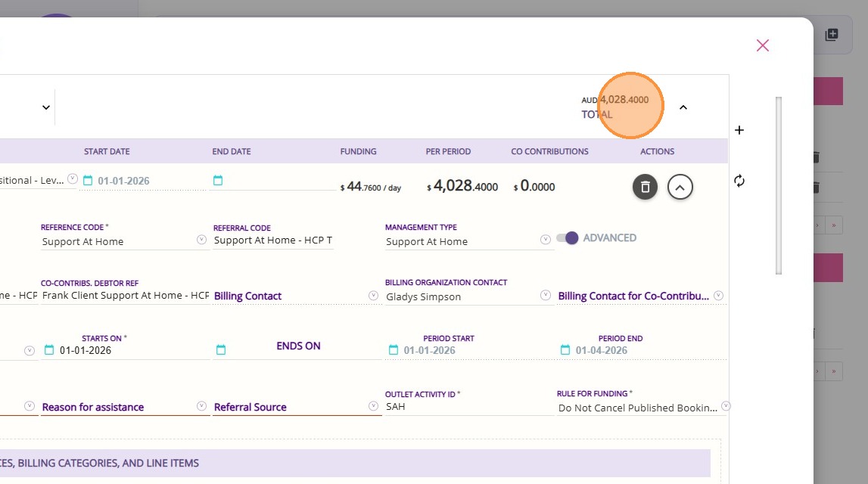Click the Referral Code input field
The height and width of the screenshot is (484, 868).
pyautogui.click(x=272, y=240)
